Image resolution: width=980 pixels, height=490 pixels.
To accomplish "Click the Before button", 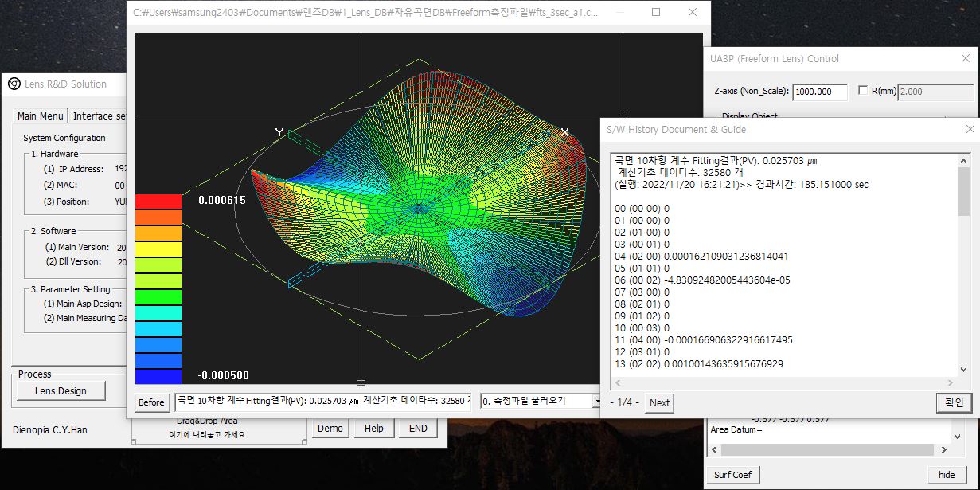I will coord(151,402).
